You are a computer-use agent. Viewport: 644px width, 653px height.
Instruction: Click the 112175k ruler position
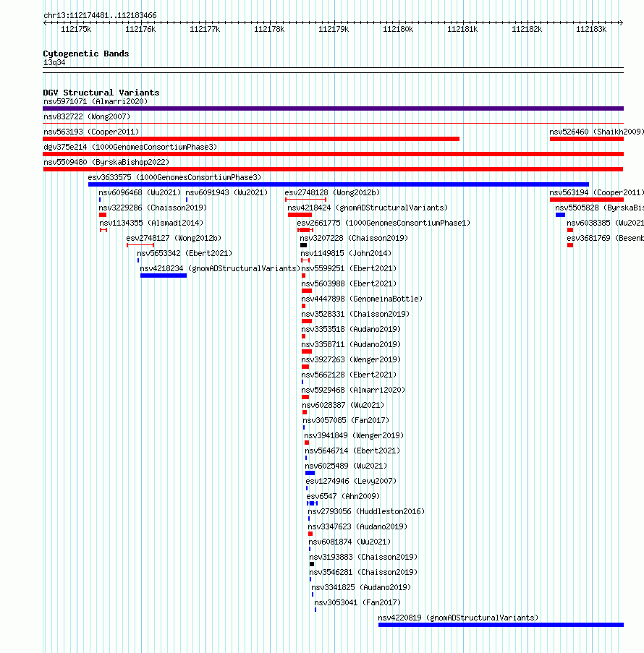point(76,29)
